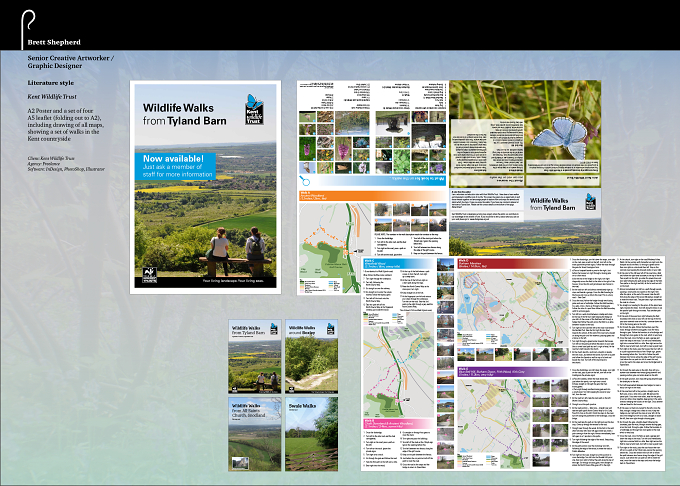Click the 'Brett Shepherd' name
680x486 pixels.
click(x=54, y=42)
